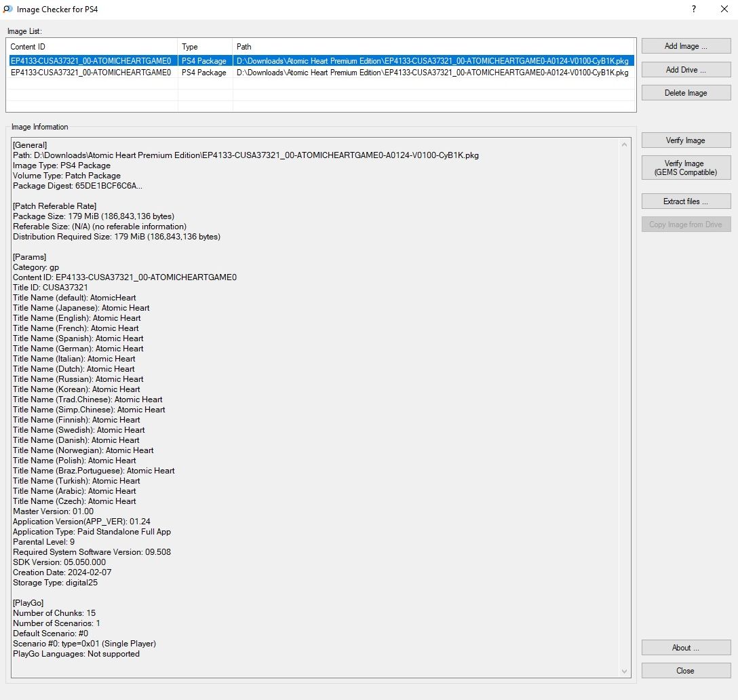This screenshot has width=738, height=700.
Task: Click the Image Checker app icon
Action: (7, 9)
